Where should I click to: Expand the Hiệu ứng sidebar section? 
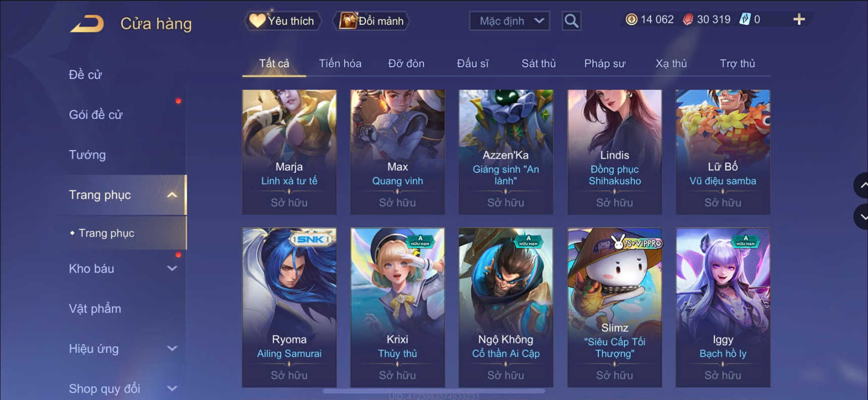click(x=172, y=349)
